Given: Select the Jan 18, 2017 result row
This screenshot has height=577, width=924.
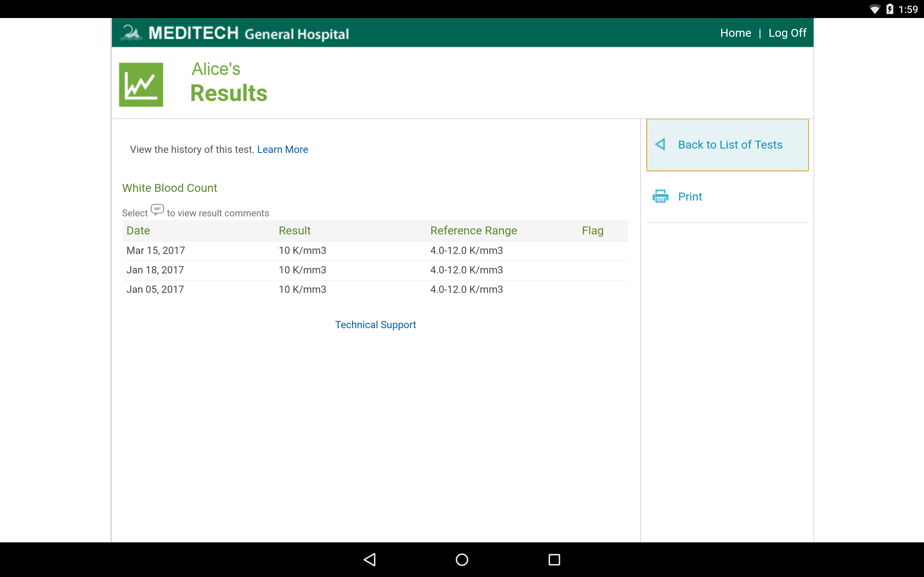Looking at the screenshot, I should (x=155, y=270).
